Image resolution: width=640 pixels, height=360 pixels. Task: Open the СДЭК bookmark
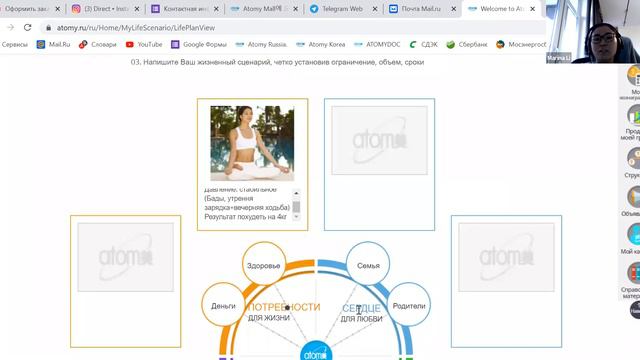[x=423, y=44]
